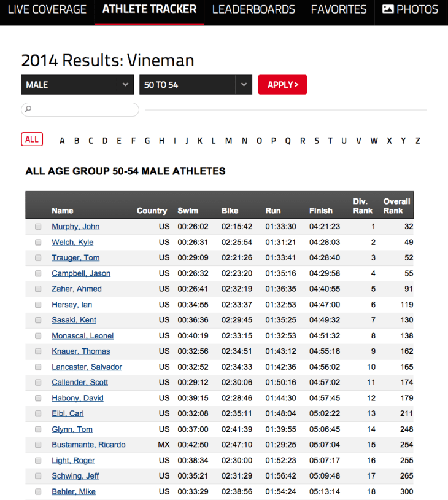Switch to the LEADERBOARDS tab
The width and height of the screenshot is (448, 500).
253,9
